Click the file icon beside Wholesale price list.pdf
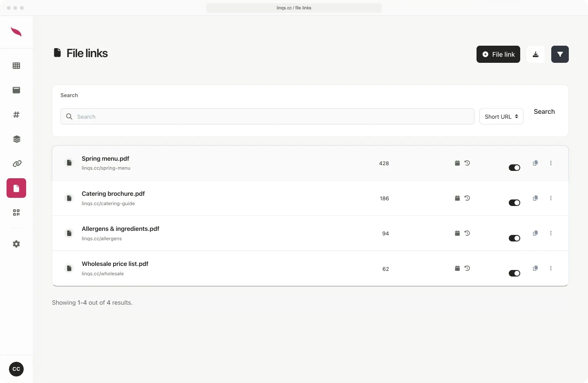The image size is (588, 383). pyautogui.click(x=69, y=268)
